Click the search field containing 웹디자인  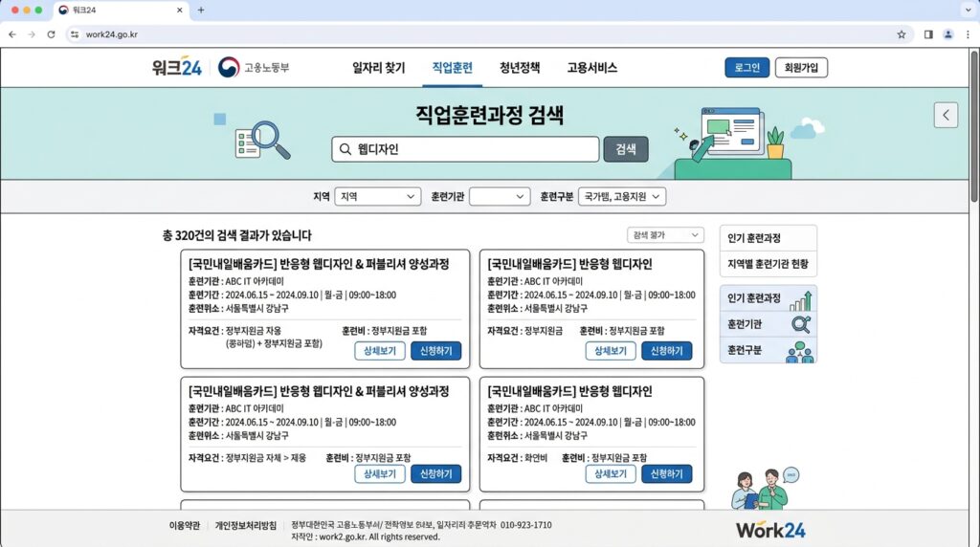click(465, 149)
